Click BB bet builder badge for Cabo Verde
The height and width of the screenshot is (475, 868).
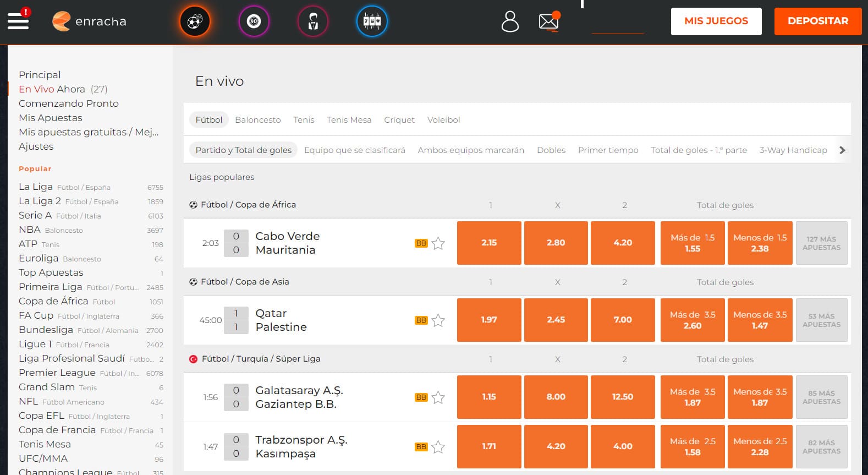tap(421, 243)
